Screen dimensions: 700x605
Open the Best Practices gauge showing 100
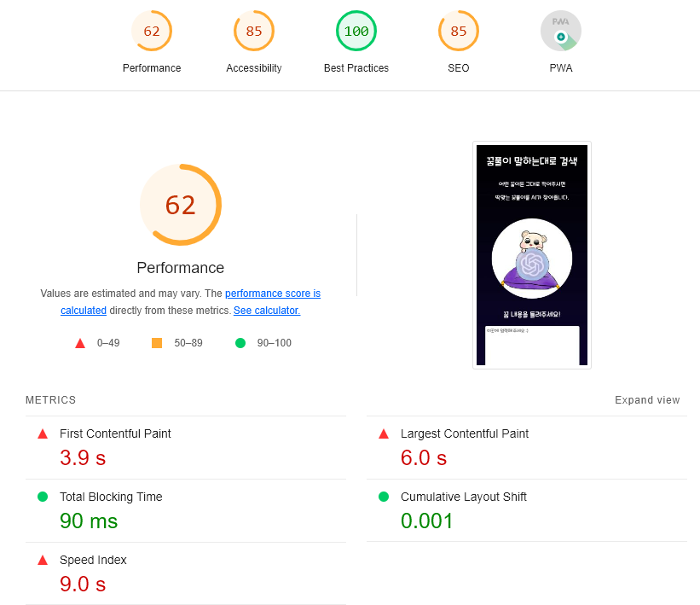pos(356,31)
